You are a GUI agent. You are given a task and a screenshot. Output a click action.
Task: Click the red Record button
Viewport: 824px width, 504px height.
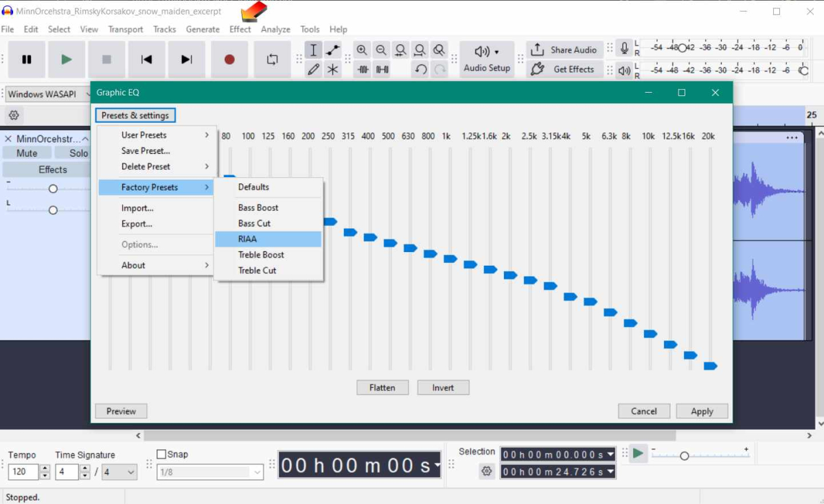click(229, 60)
